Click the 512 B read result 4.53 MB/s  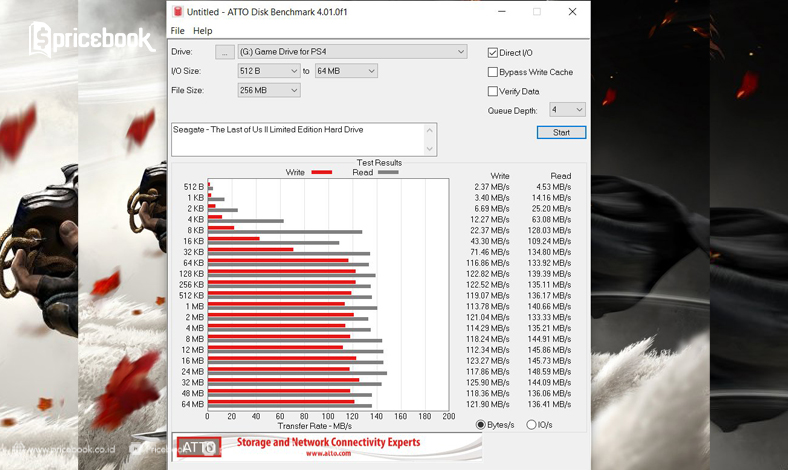(553, 187)
